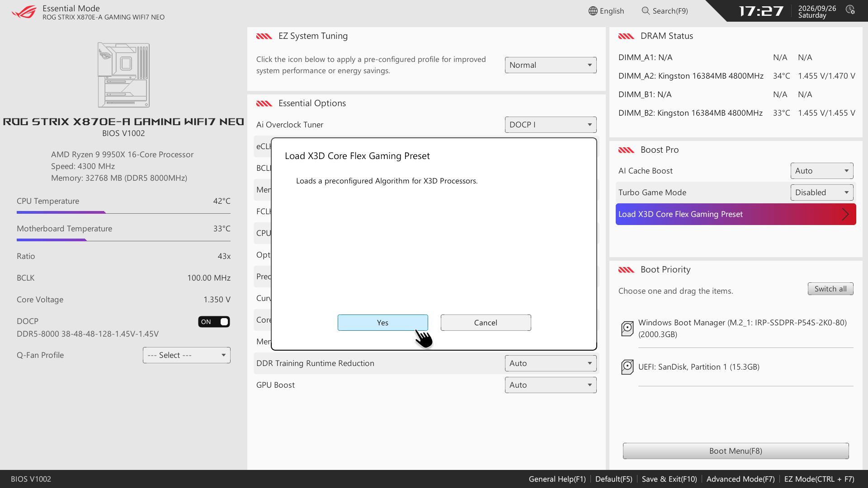
Task: Open the GPU Boost Auto dropdown
Action: click(551, 385)
